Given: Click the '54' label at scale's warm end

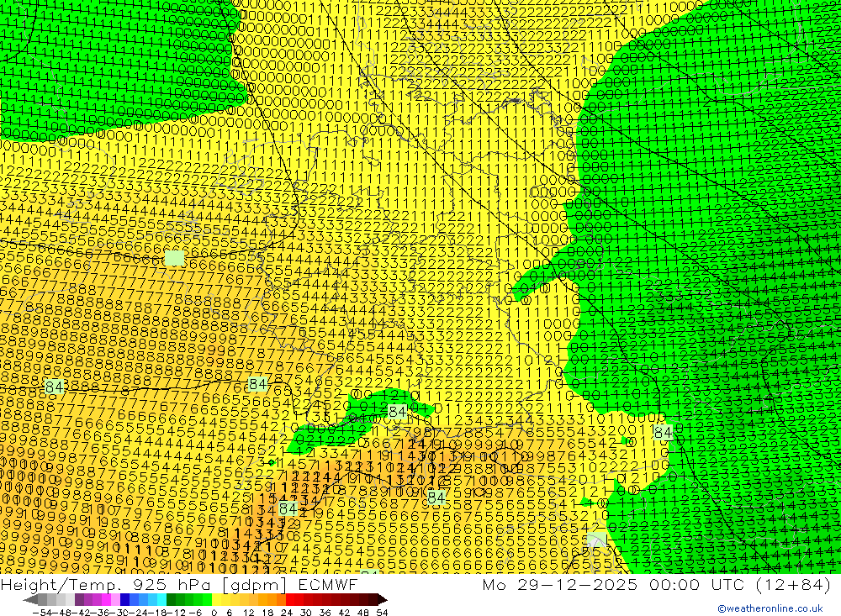Looking at the screenshot, I should tap(382, 613).
